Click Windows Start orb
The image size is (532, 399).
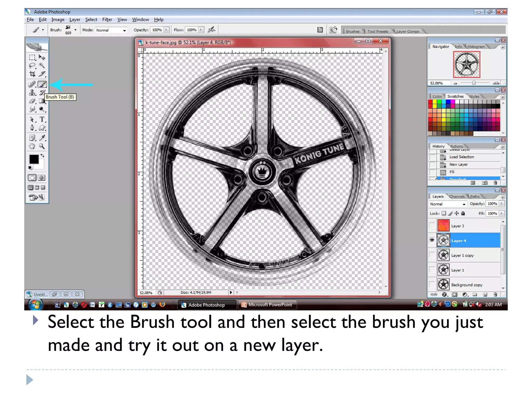(x=35, y=304)
